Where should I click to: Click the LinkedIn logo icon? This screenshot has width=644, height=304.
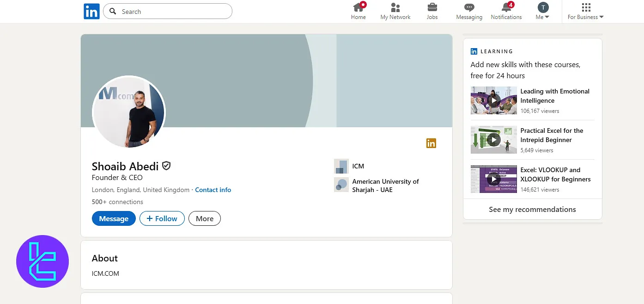(91, 11)
